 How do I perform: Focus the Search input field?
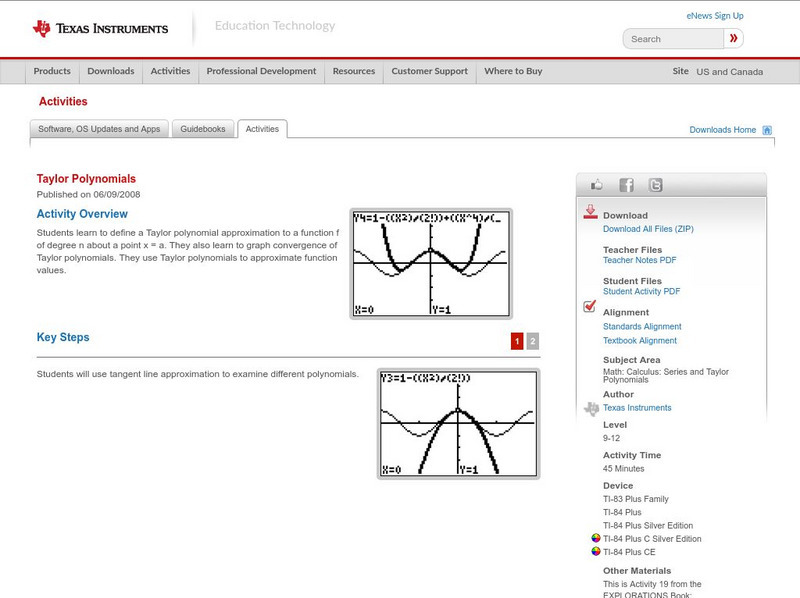673,39
